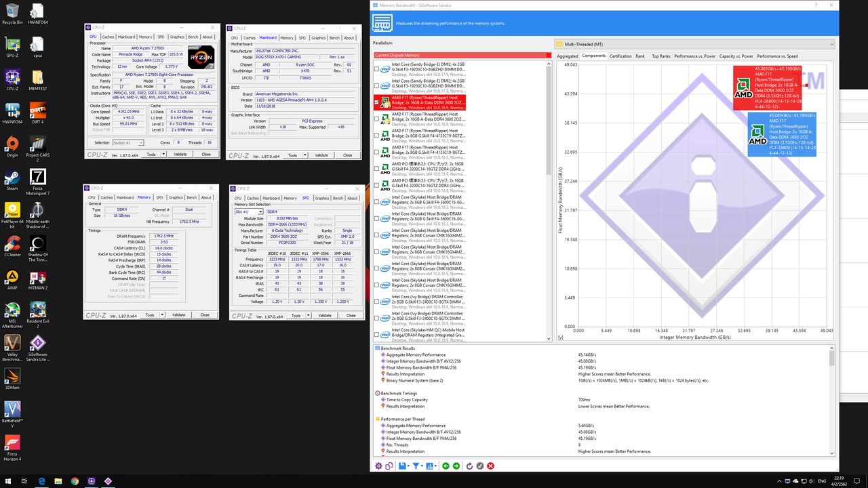
Task: Click Close in the CPU-Z Mainboard window
Action: click(347, 155)
